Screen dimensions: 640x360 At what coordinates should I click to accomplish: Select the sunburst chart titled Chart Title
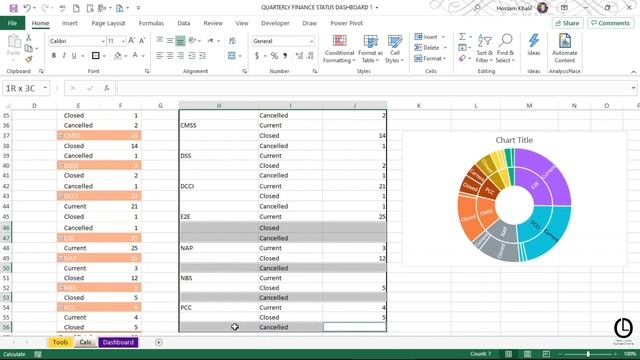514,199
